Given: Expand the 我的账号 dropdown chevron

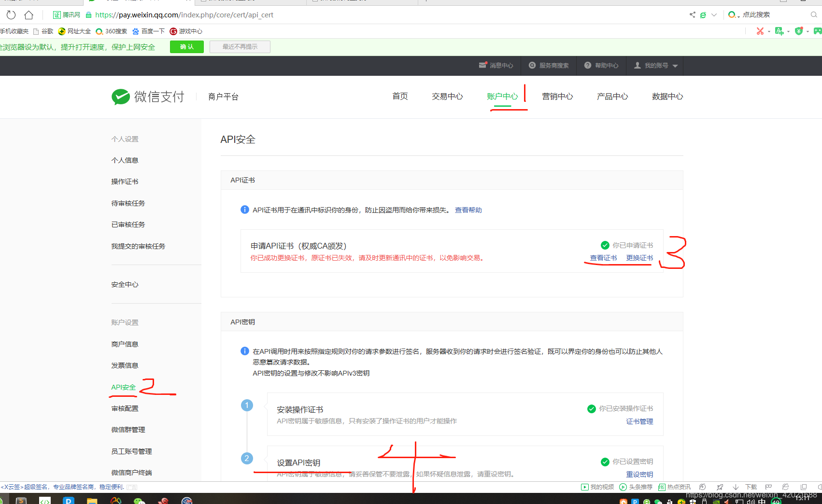Looking at the screenshot, I should pos(675,66).
